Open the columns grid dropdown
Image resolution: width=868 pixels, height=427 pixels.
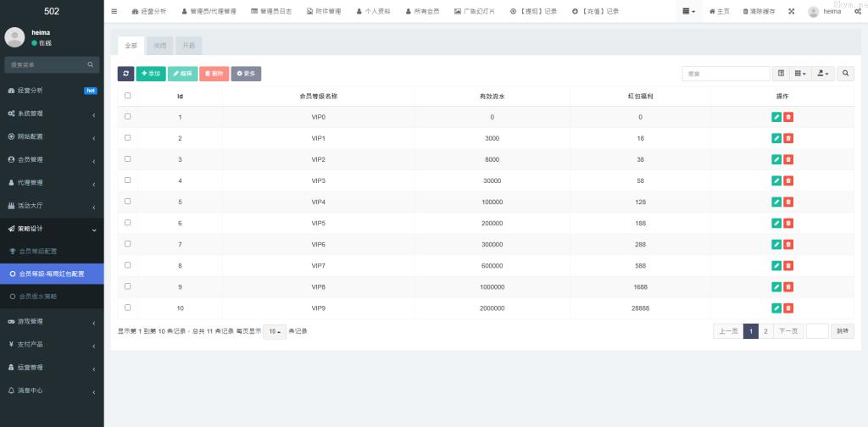coord(800,74)
